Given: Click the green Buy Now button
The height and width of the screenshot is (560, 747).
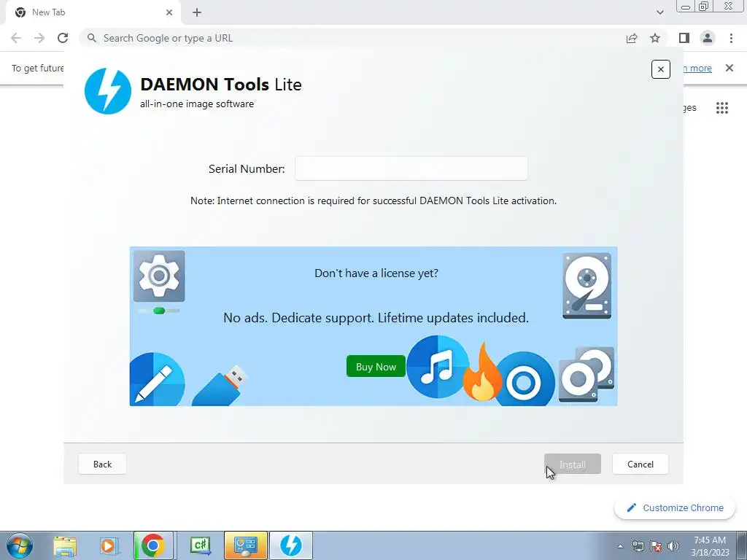Looking at the screenshot, I should 376,367.
